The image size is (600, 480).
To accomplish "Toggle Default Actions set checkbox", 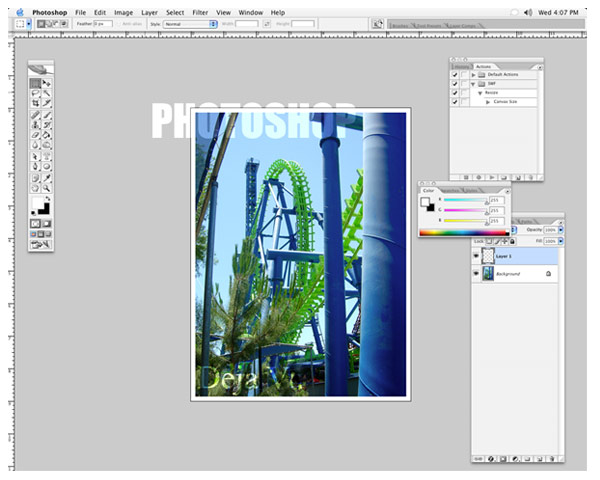I will [x=455, y=75].
